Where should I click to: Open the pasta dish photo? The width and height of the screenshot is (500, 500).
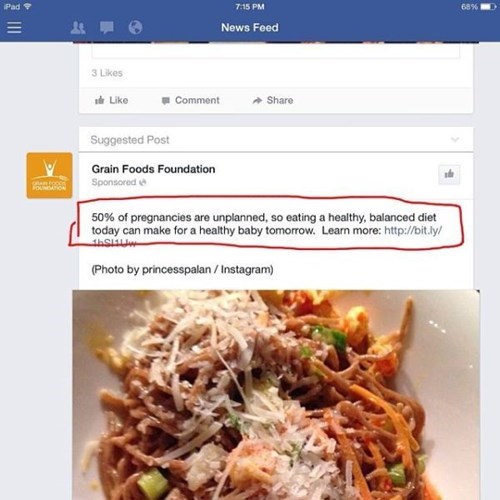(276, 395)
